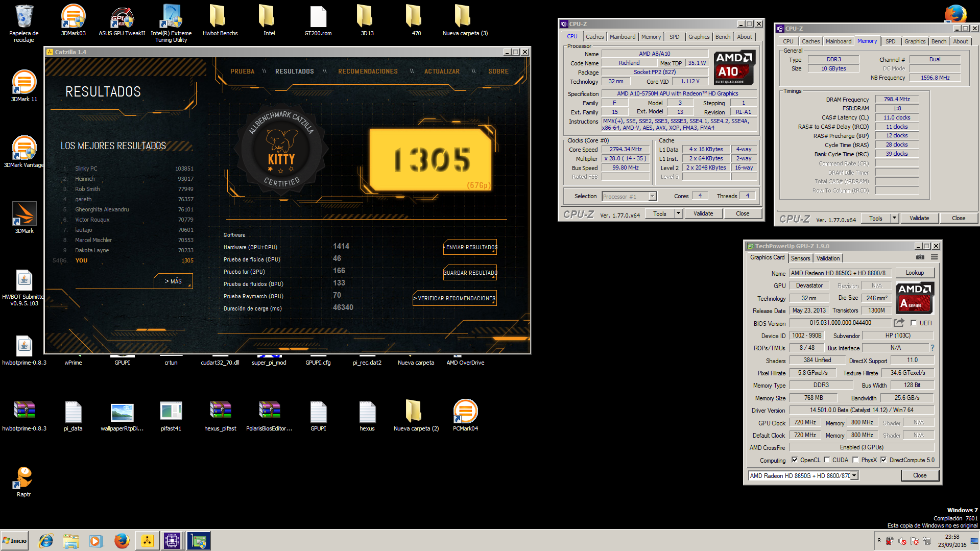Open the PolarisBiosEditor archive icon

(x=269, y=415)
